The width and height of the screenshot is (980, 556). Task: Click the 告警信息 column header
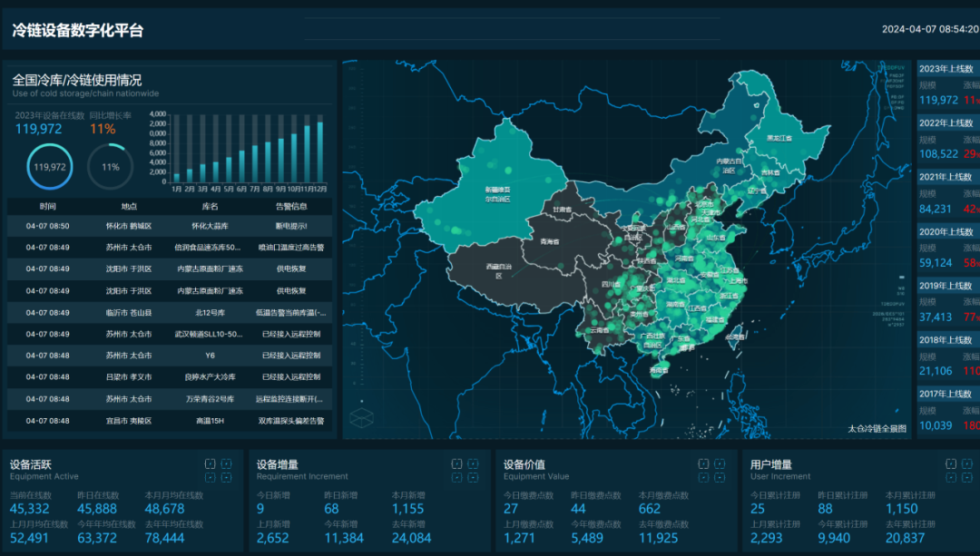tap(293, 206)
